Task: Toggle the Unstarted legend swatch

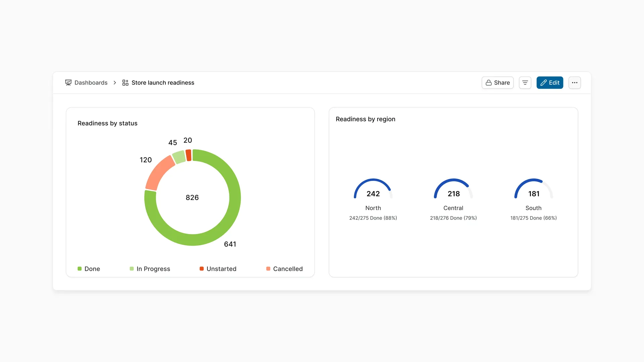Action: (202, 269)
